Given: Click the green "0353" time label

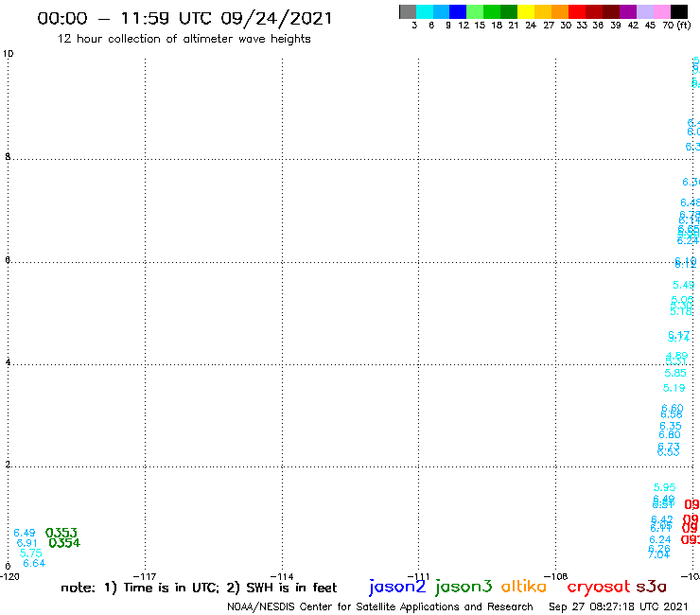Looking at the screenshot, I should point(61,533).
